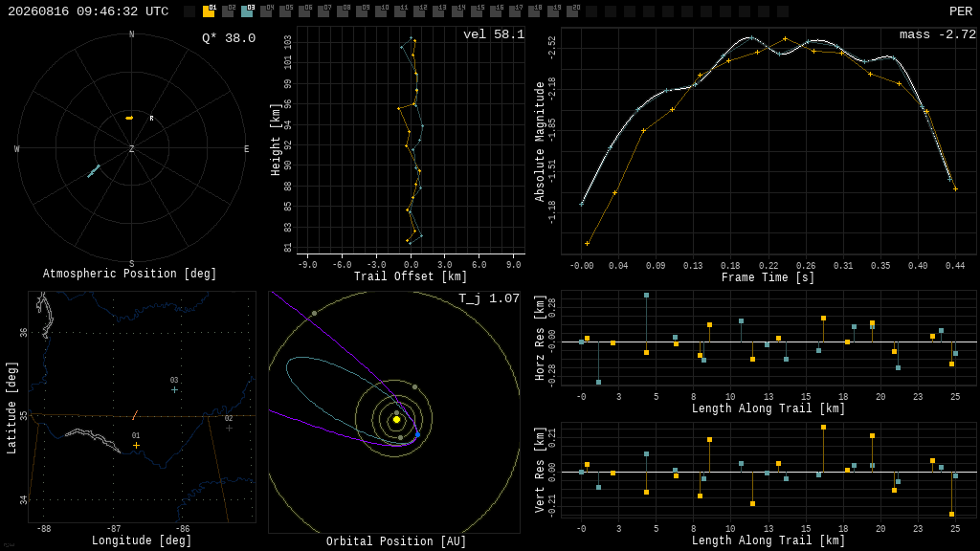This screenshot has height=551, width=980.
Task: Toggle the teal station 03 box
Action: [x=247, y=11]
